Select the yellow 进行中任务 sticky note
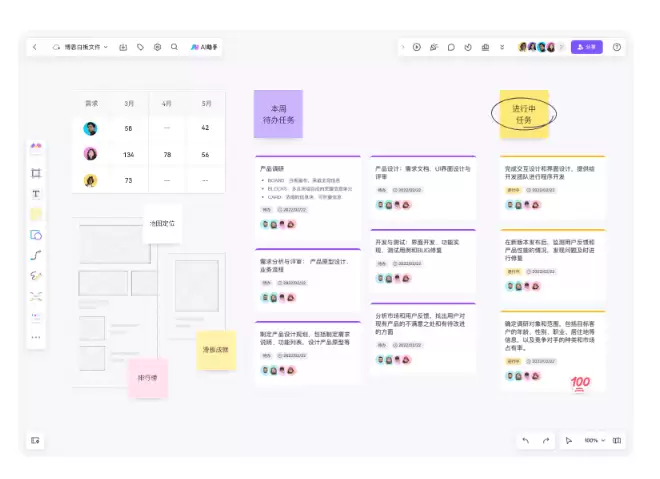This screenshot has width=660, height=479. pos(524,114)
